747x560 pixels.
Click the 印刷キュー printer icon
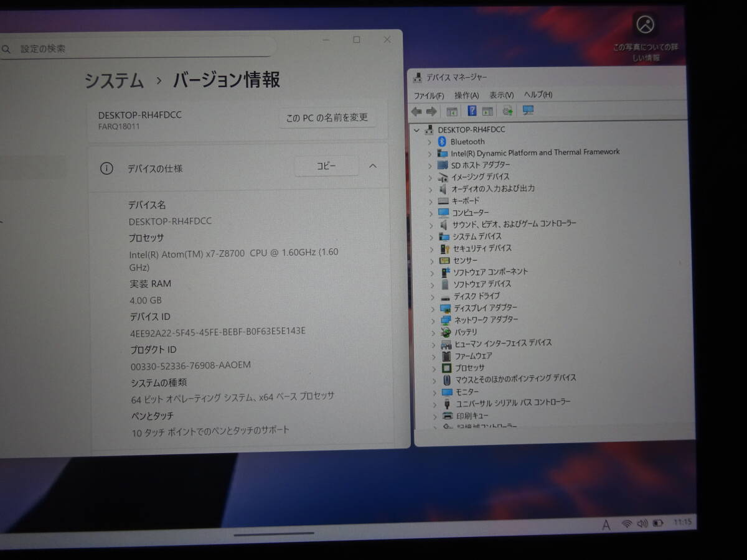pyautogui.click(x=448, y=416)
